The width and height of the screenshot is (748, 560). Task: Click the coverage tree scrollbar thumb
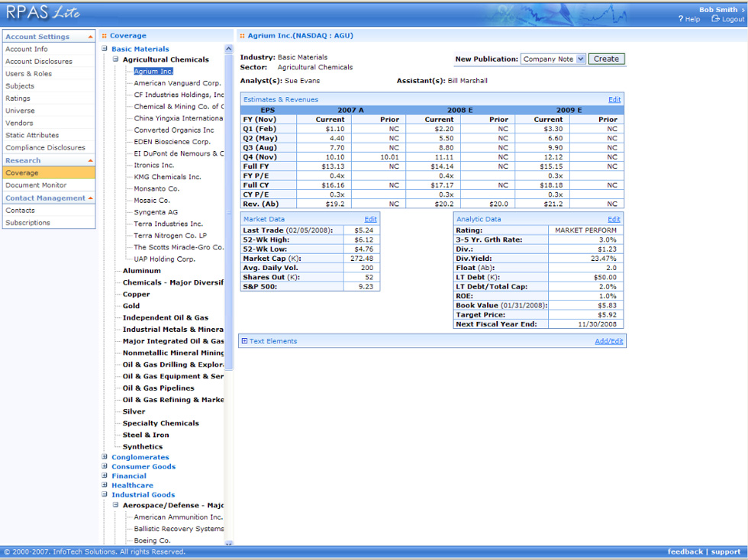[x=228, y=212]
